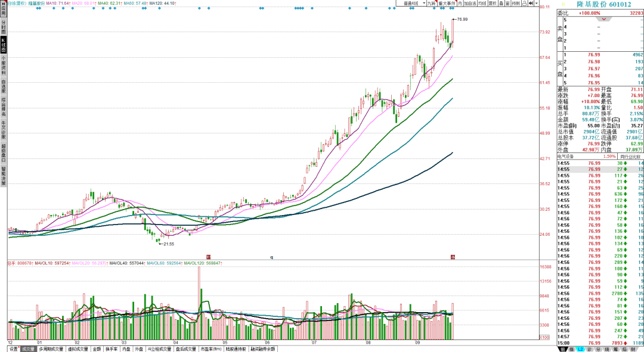Select the 陆股通持股 bottom tab
Image resolution: width=644 pixels, height=352 pixels.
236,349
